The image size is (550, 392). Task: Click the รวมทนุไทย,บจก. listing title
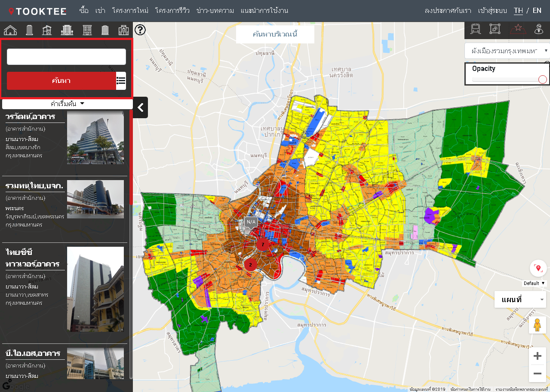tap(34, 185)
